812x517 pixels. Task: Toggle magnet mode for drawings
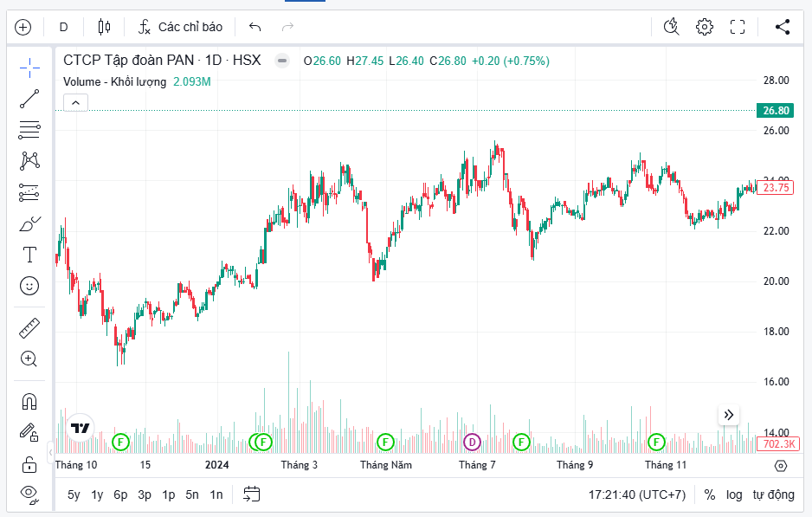click(x=29, y=401)
